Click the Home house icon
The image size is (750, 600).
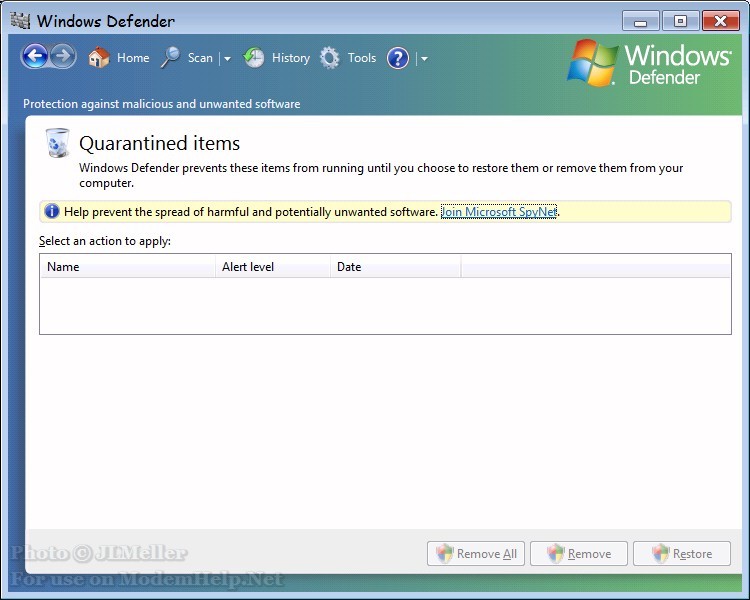[x=99, y=58]
